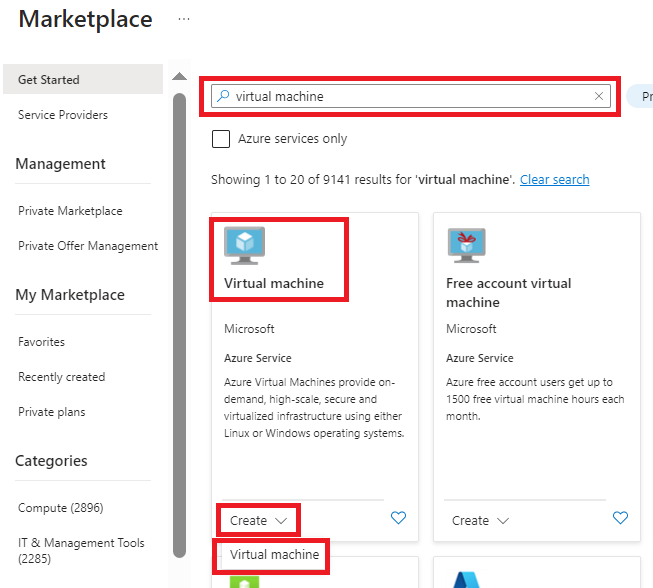
Task: Click the green icon on lower card
Action: click(x=244, y=582)
